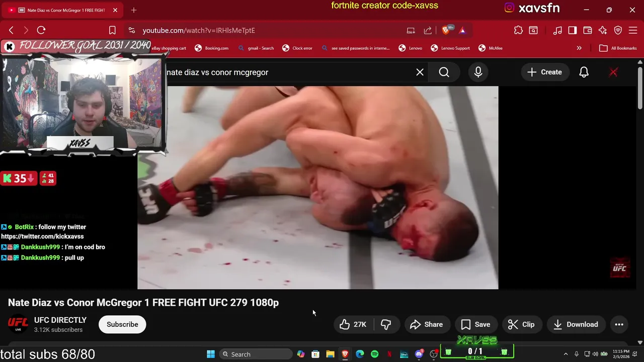
Task: Open Spotify from taskbar
Action: 374,354
